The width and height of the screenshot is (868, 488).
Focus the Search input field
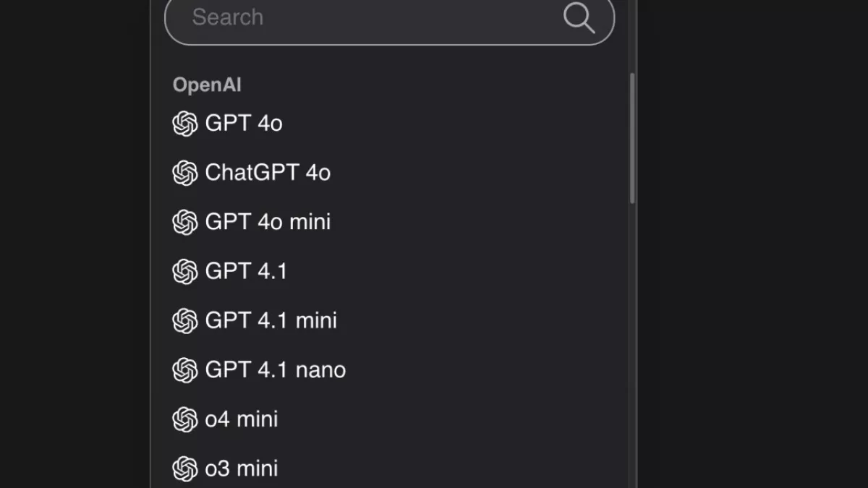[x=362, y=17]
